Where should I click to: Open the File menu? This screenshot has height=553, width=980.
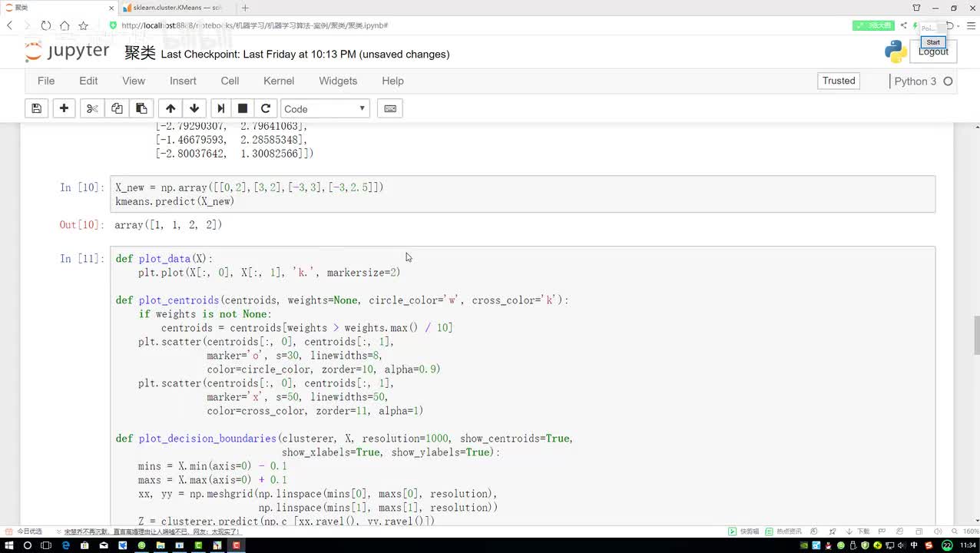tap(46, 81)
